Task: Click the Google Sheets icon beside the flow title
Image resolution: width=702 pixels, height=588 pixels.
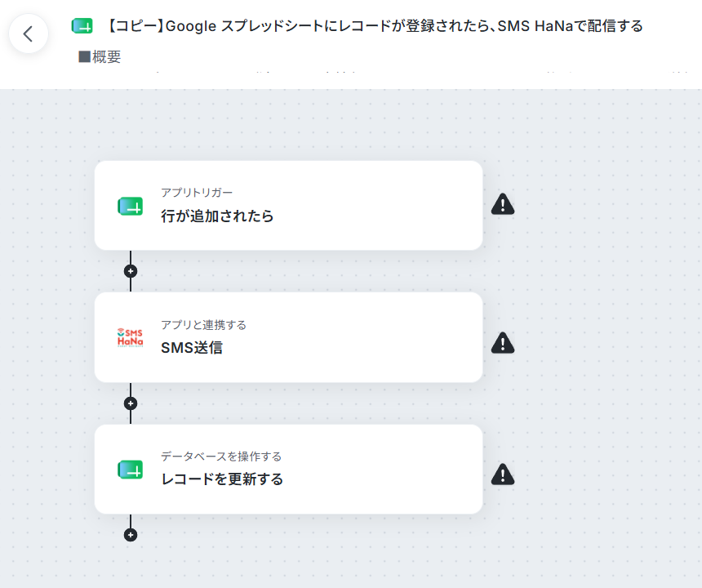Action: click(82, 26)
